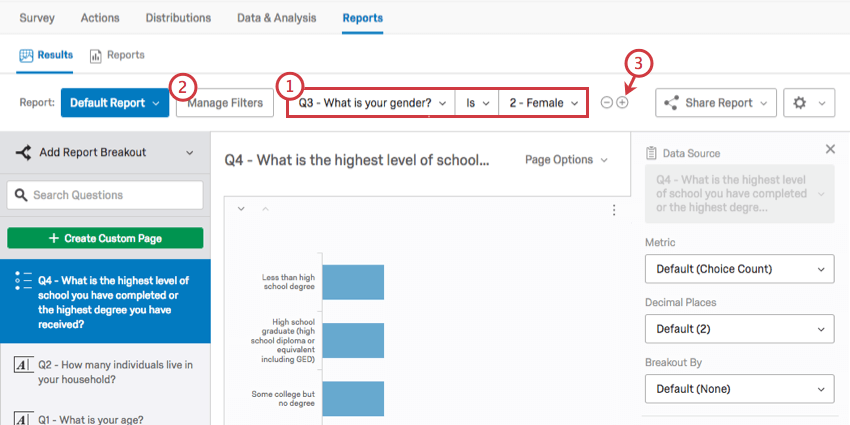Click the plus icon to add filter

click(x=622, y=103)
